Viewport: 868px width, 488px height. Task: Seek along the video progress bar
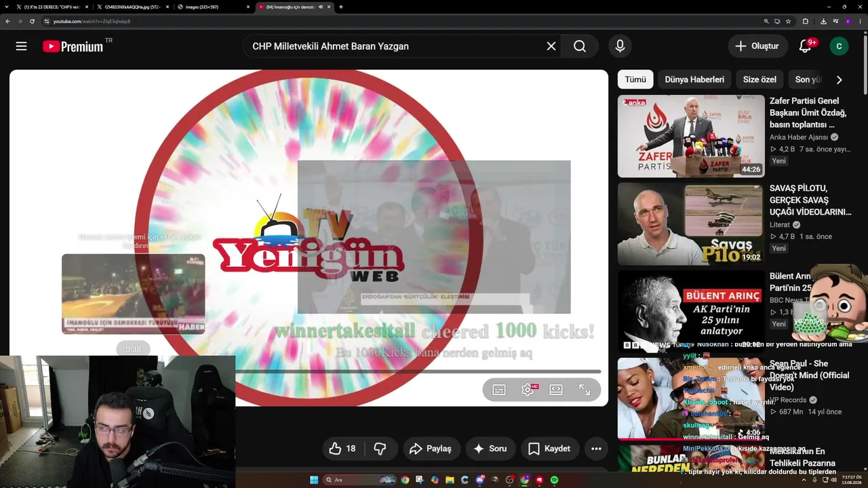point(418,371)
